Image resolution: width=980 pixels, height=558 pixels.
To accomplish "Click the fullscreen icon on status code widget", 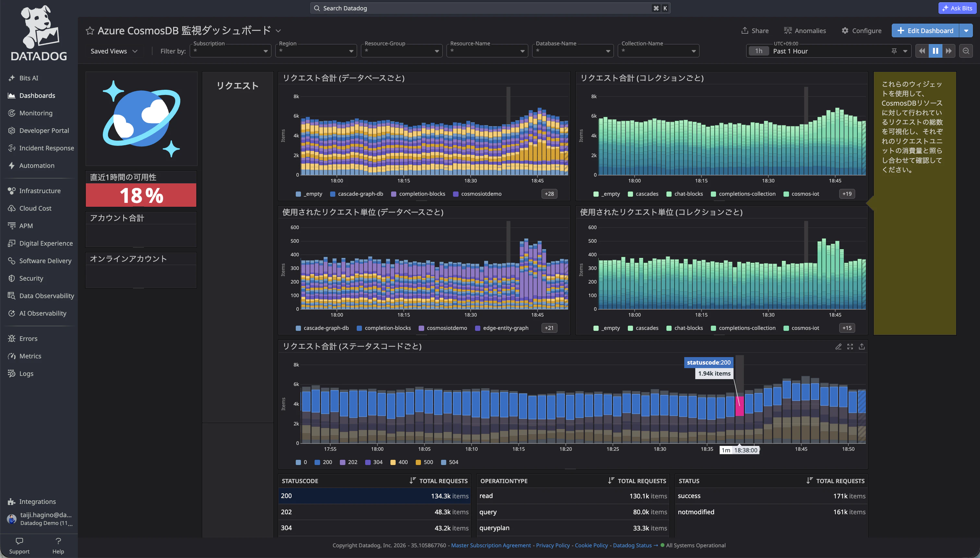I will [850, 346].
